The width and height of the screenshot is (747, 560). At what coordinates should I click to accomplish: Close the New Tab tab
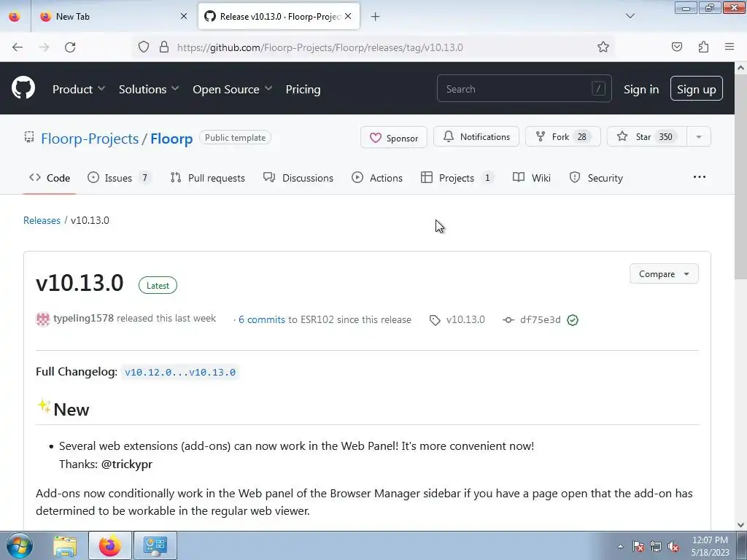tap(184, 16)
